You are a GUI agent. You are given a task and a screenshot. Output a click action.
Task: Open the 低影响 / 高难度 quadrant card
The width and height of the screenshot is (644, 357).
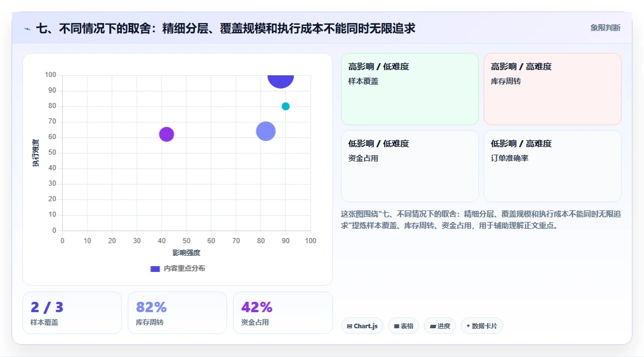553,166
